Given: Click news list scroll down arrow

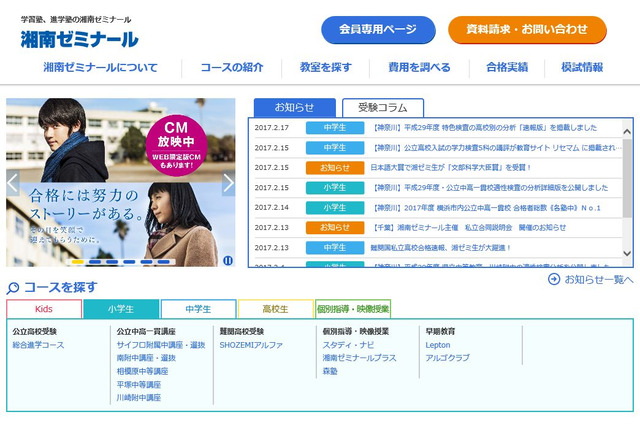Looking at the screenshot, I should point(627,253).
